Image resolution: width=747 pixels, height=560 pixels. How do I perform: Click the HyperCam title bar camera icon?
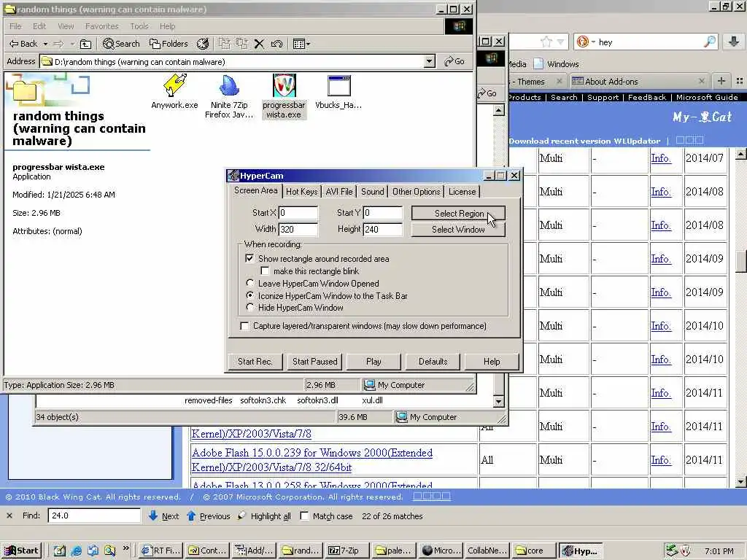coord(233,176)
